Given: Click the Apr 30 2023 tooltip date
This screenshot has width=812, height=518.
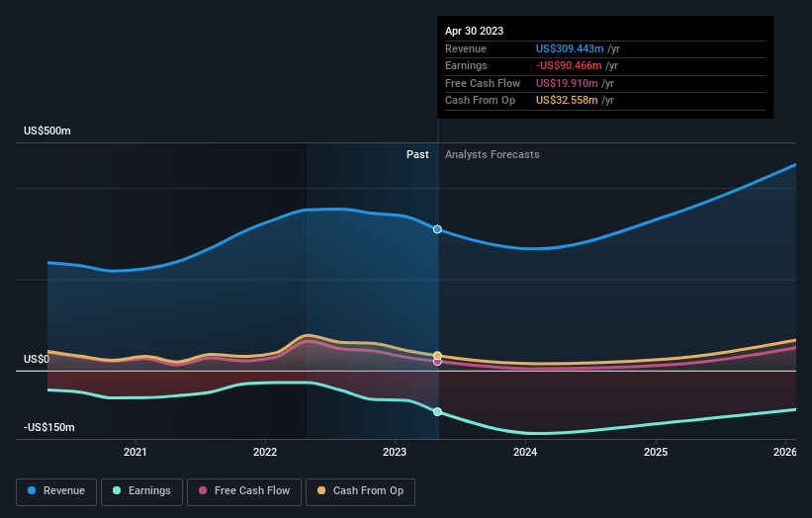Looking at the screenshot, I should tap(474, 31).
